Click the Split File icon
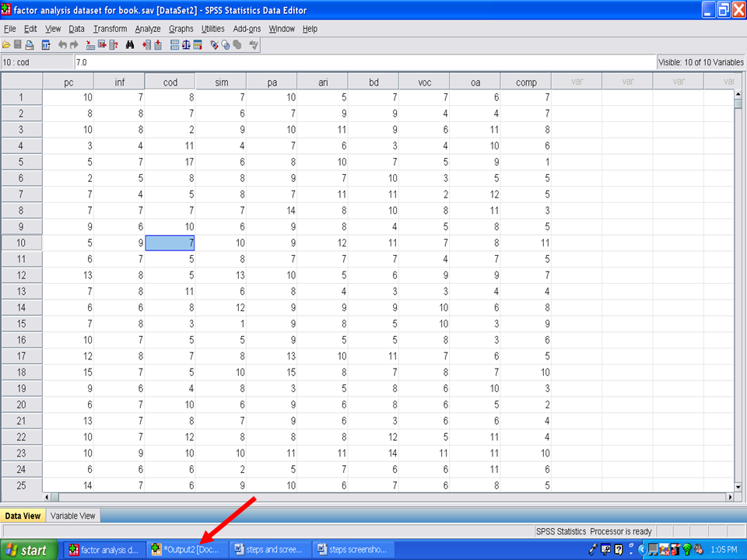The width and height of the screenshot is (747, 560). pos(174,45)
